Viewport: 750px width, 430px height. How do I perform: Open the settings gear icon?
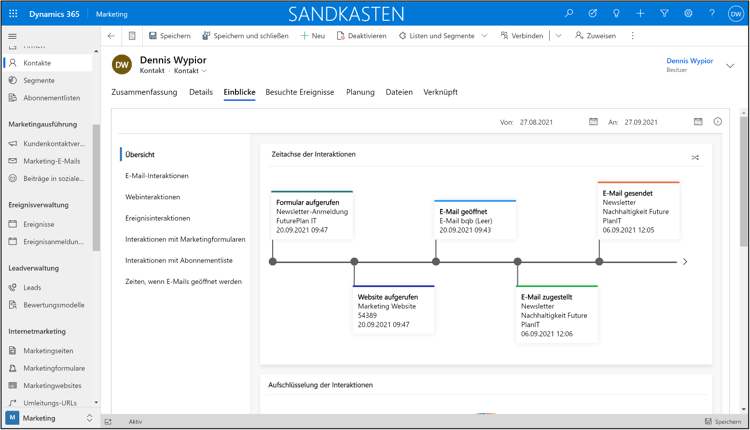688,14
